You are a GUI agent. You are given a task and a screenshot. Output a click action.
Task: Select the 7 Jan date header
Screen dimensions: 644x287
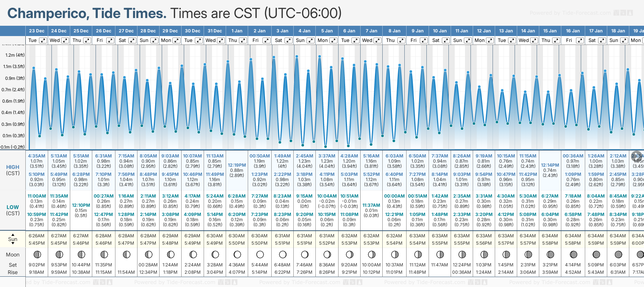click(371, 31)
